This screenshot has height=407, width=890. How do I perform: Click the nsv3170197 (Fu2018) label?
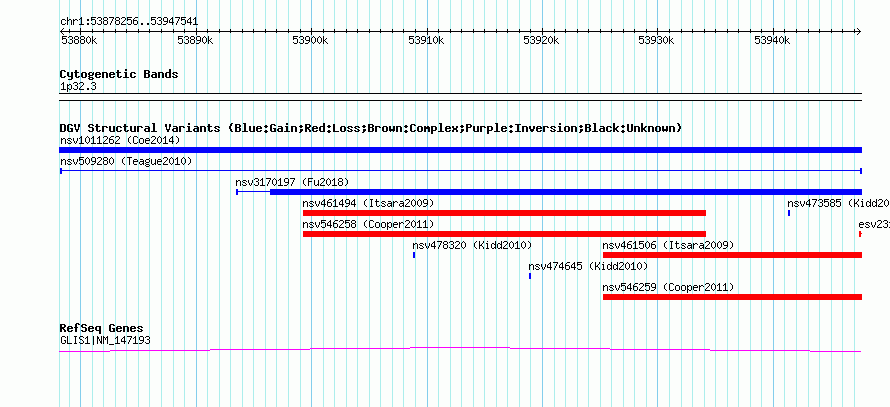[x=292, y=182]
